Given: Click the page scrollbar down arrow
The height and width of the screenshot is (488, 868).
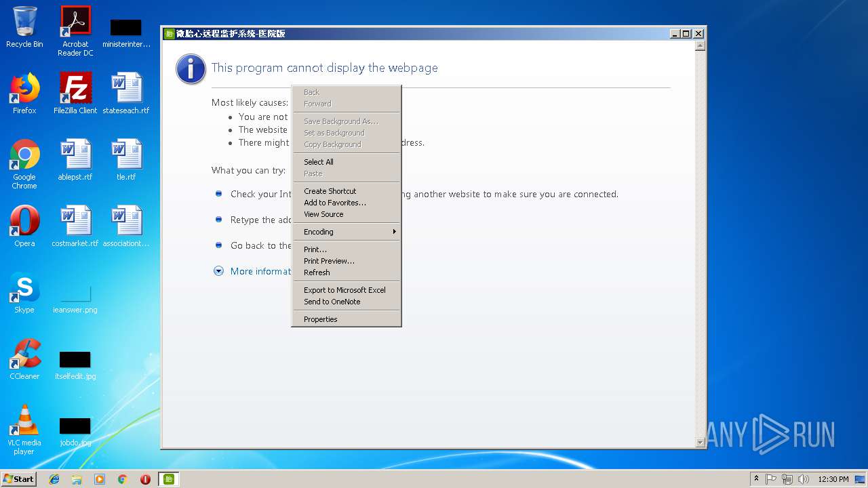Looking at the screenshot, I should (701, 443).
